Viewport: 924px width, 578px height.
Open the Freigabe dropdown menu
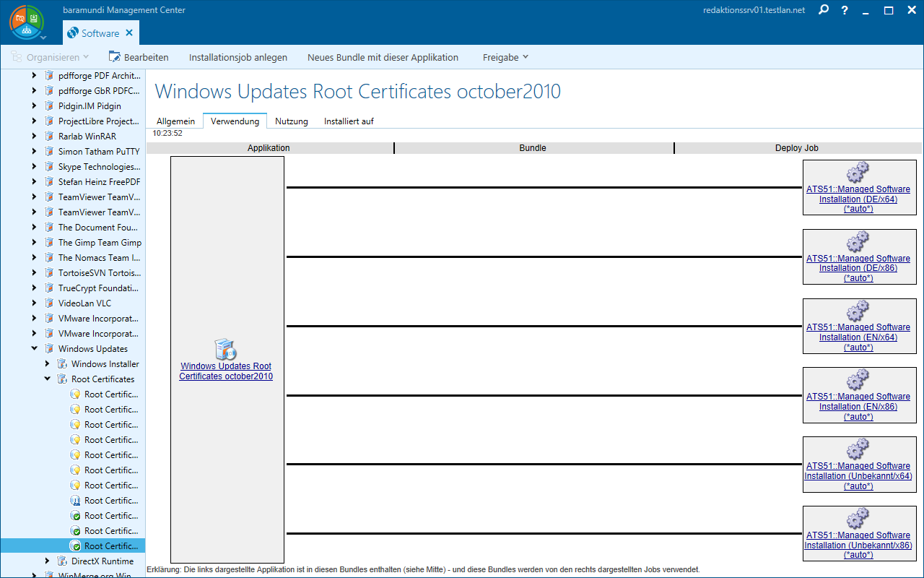505,57
